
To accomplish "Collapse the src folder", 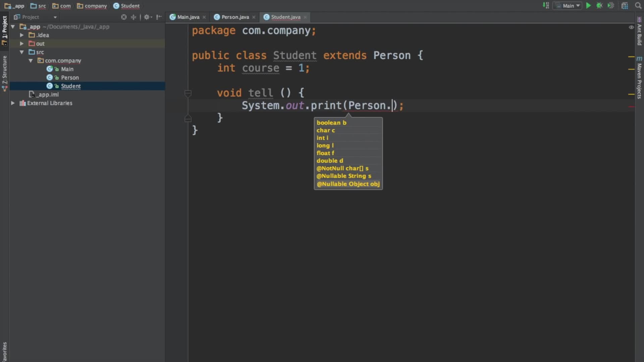I will point(22,52).
